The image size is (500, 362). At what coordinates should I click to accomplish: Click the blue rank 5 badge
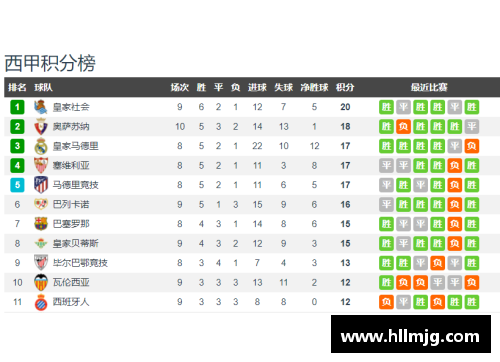pyautogui.click(x=17, y=185)
